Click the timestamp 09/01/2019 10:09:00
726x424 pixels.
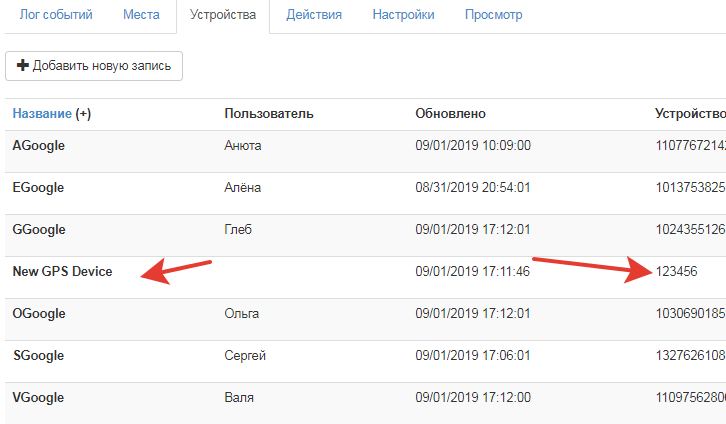pyautogui.click(x=473, y=145)
